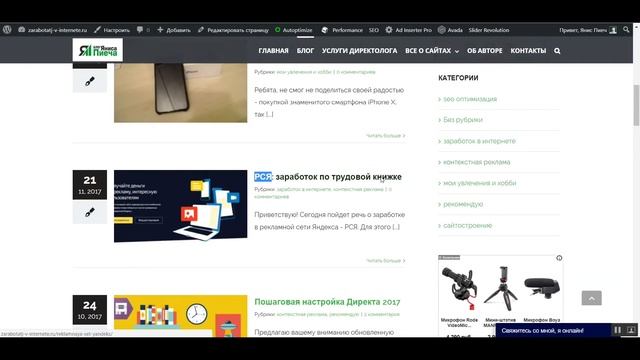Viewport: 640px width, 360px height.
Task: Click the pen icon under the 21 11, 2017 date
Action: tap(90, 212)
